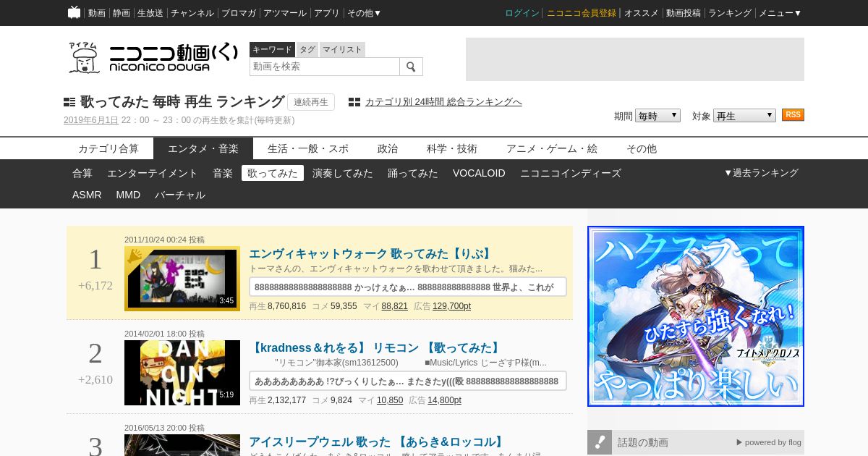Open ブロマガ in top navigation
This screenshot has height=456, width=868.
click(239, 13)
